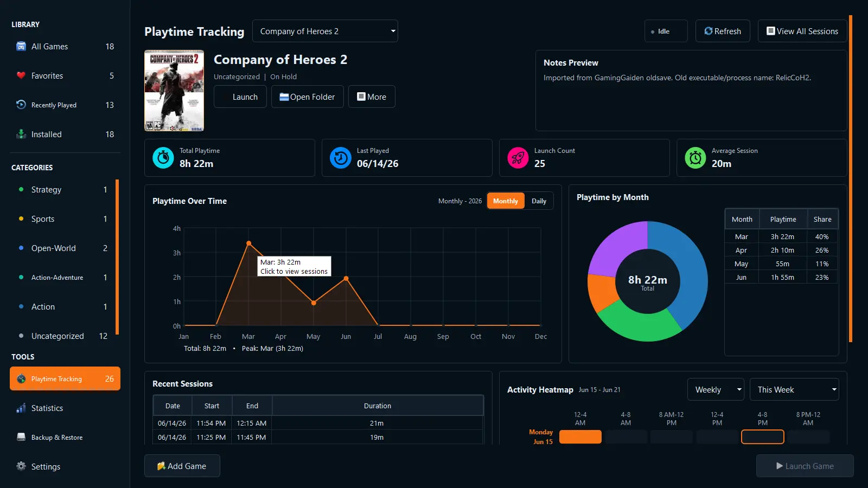
Task: Click the Total Playtime stopwatch icon
Action: (163, 158)
